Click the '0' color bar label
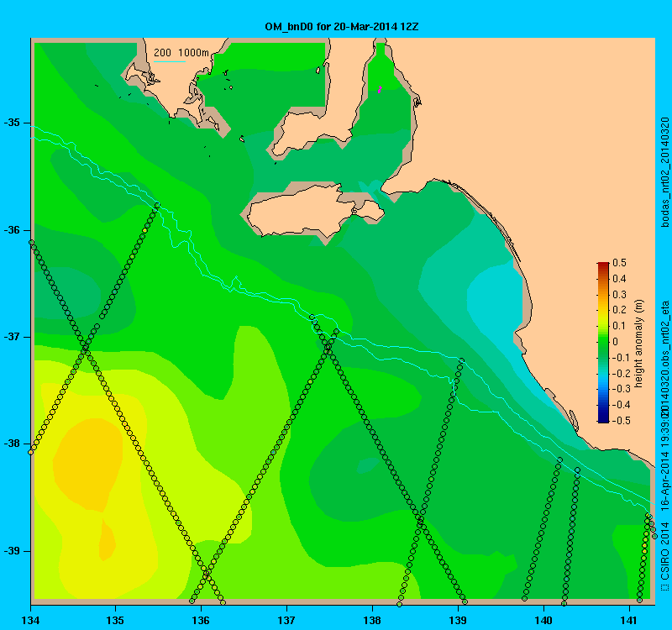The height and width of the screenshot is (630, 672). tap(616, 342)
